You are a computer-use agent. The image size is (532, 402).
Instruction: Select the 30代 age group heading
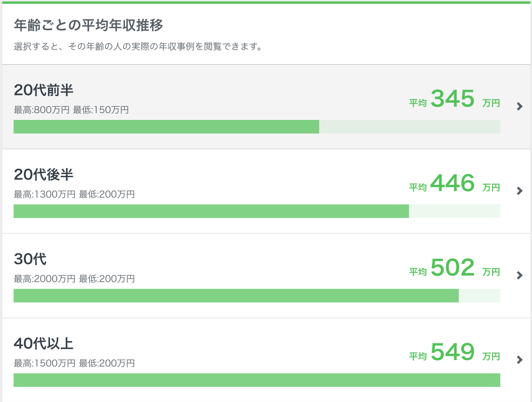[30, 259]
